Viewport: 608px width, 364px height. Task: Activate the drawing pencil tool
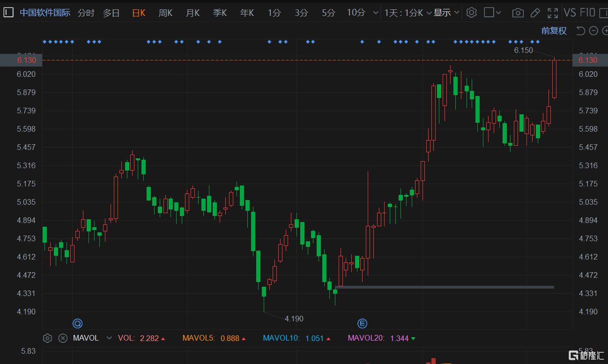pyautogui.click(x=535, y=13)
